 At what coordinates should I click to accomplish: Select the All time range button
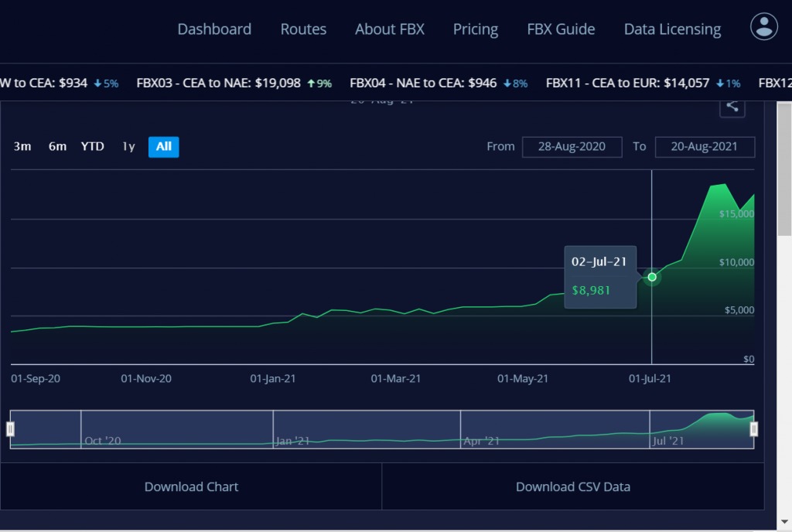163,146
